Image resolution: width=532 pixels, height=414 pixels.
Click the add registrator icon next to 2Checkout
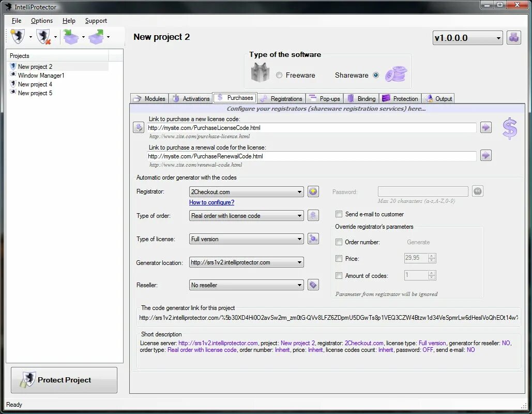(x=313, y=191)
